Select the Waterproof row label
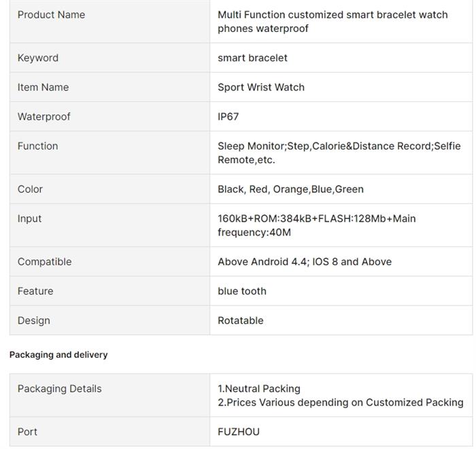 [44, 116]
